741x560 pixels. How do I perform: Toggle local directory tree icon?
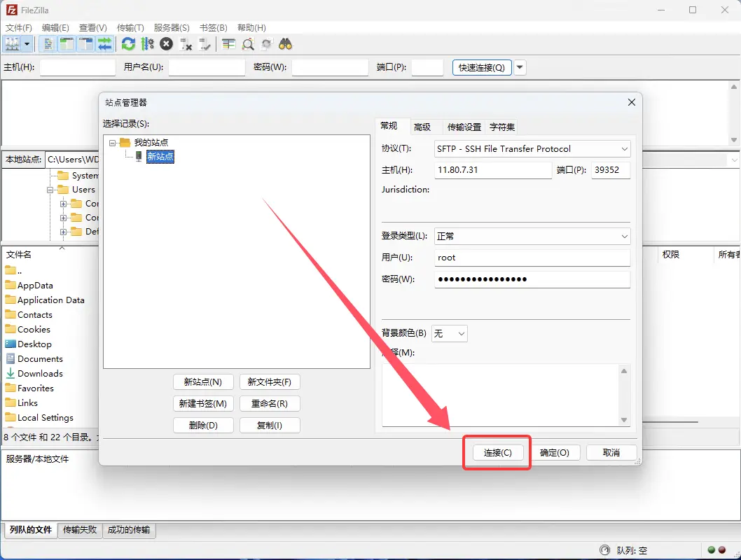pos(67,44)
